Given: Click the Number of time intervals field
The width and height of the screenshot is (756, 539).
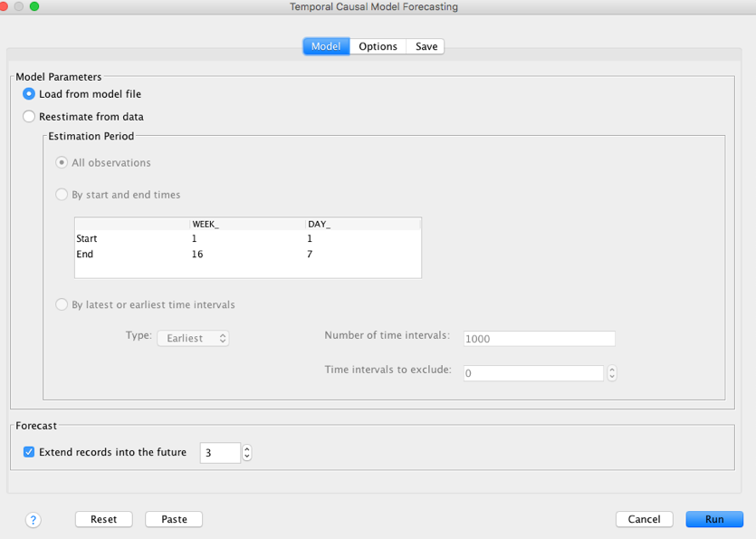Looking at the screenshot, I should tap(539, 338).
